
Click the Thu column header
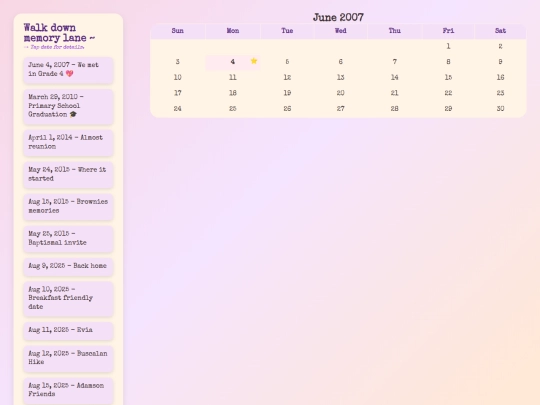[395, 31]
